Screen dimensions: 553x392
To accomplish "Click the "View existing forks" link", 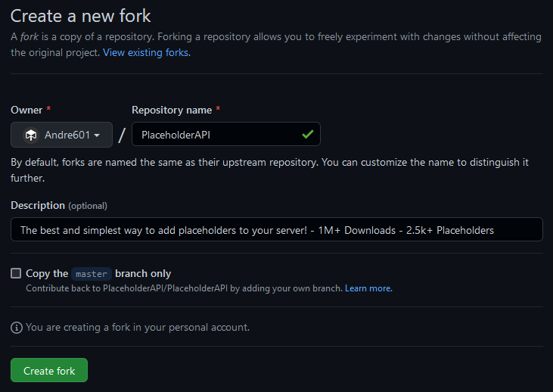I will click(x=147, y=52).
